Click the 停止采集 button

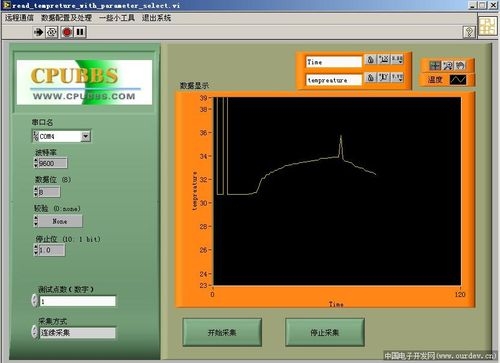click(325, 332)
